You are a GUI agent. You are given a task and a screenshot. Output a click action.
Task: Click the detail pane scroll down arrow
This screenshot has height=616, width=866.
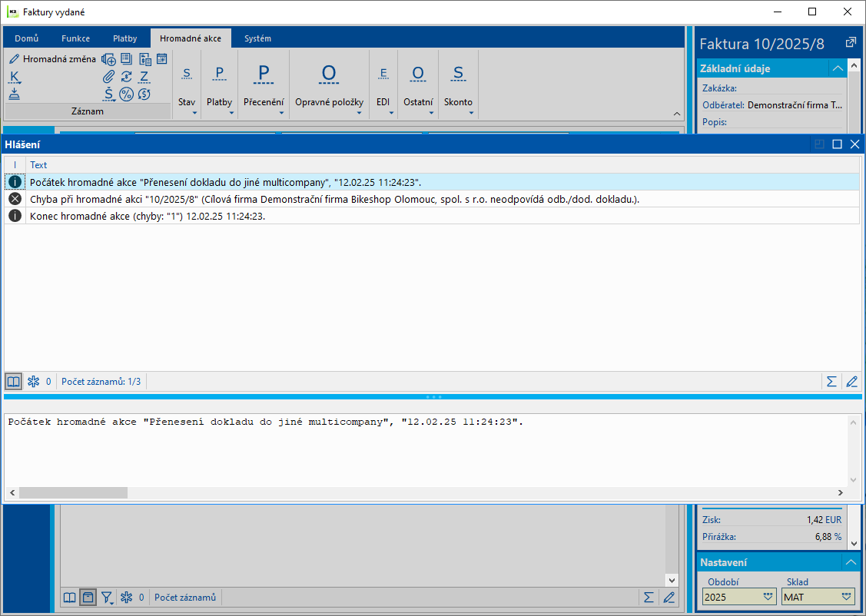coord(854,480)
